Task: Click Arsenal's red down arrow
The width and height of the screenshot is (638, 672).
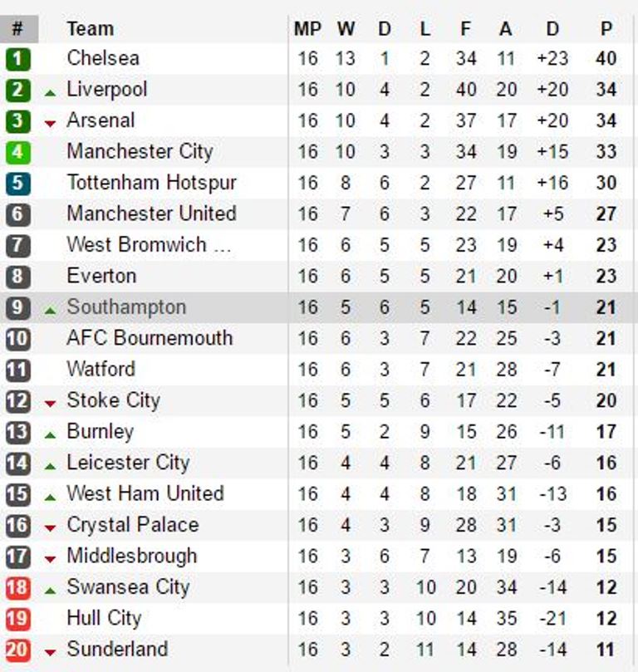Action: [x=50, y=123]
